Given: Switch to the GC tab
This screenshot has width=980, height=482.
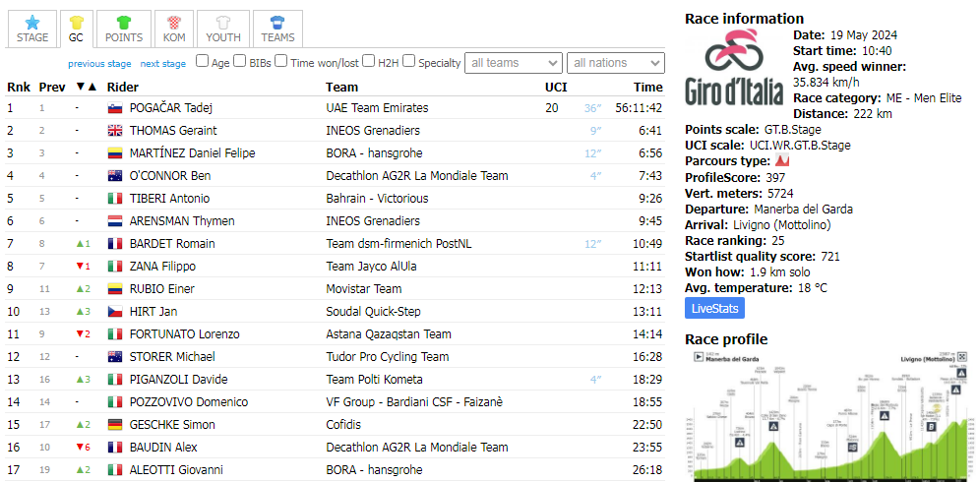Looking at the screenshot, I should [76, 29].
